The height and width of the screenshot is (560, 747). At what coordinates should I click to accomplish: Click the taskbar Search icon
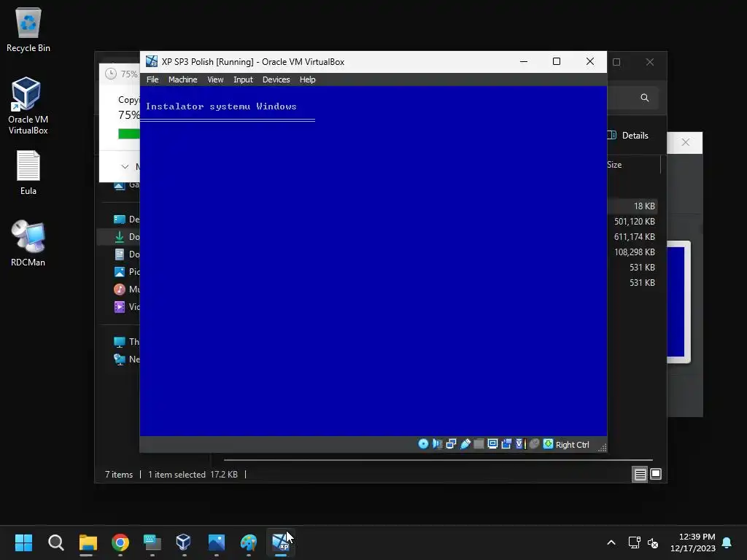point(55,542)
